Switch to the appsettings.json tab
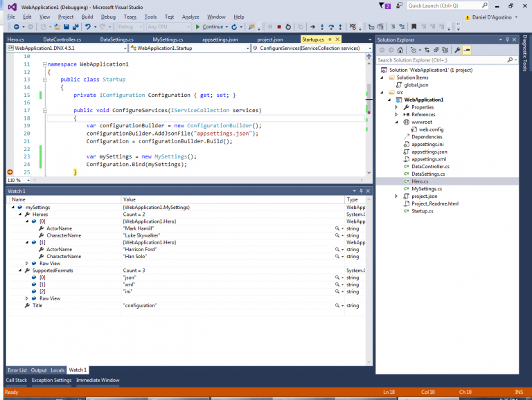Image resolution: width=532 pixels, height=400 pixels. (220, 39)
